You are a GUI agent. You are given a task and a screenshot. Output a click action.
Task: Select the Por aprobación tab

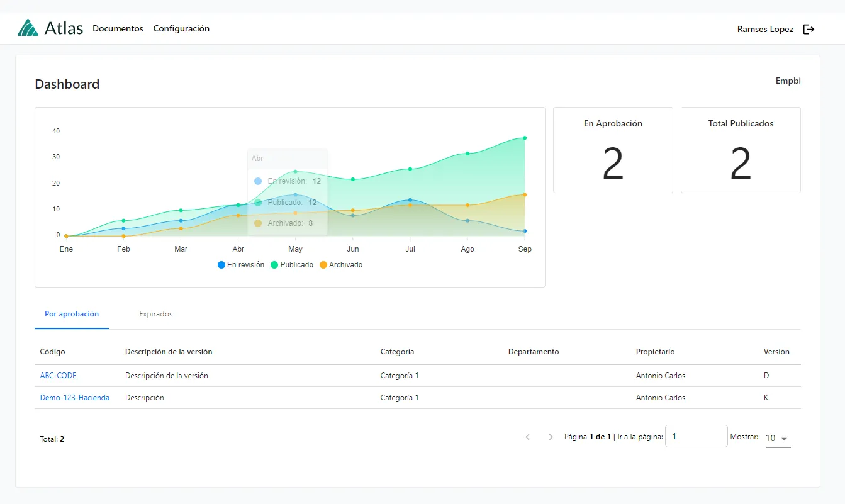click(72, 314)
